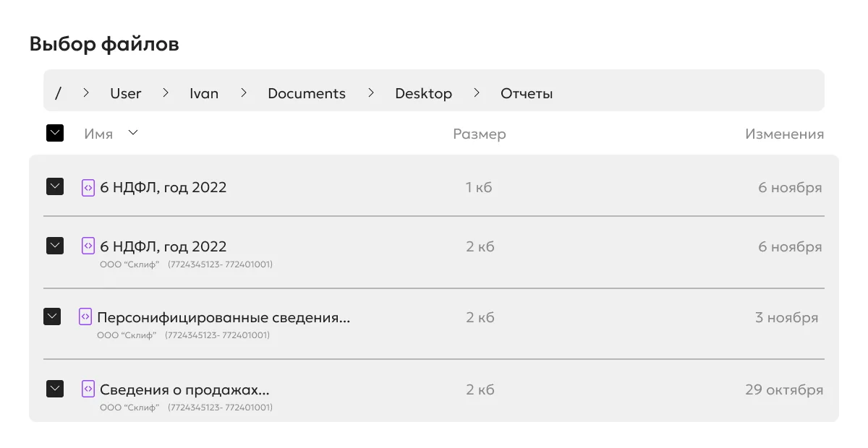
Task: Uncheck the Сведения о продажах file checkbox
Action: coord(55,389)
